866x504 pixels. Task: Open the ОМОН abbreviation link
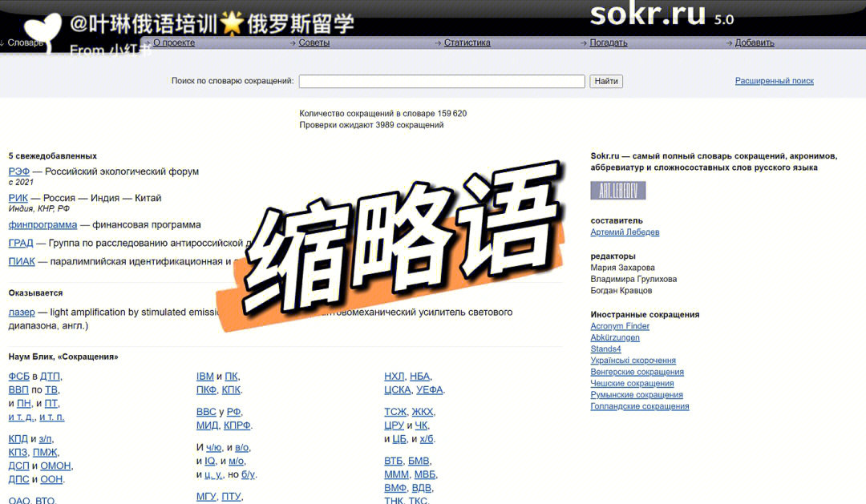pos(55,466)
